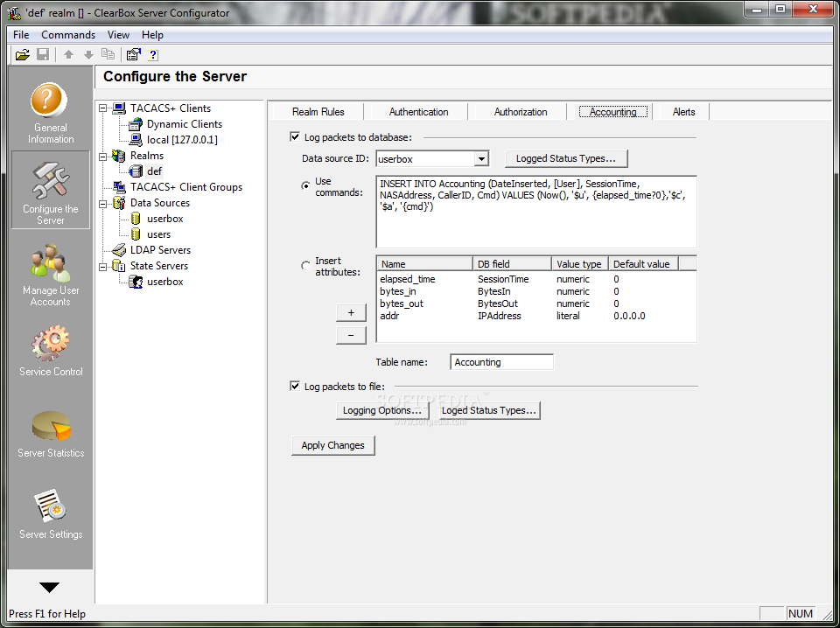Open Manage User Accounts sidebar icon
The image size is (840, 628).
pyautogui.click(x=51, y=276)
